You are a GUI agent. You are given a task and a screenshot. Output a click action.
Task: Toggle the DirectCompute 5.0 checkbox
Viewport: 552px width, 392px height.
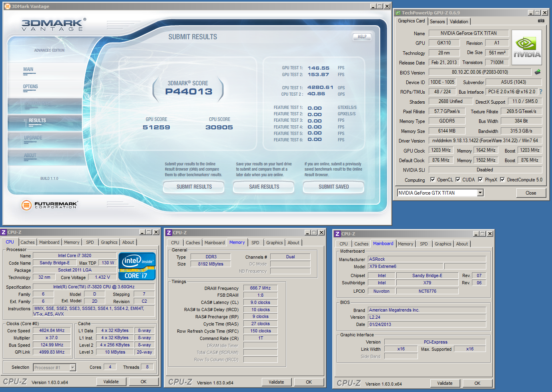tap(502, 179)
